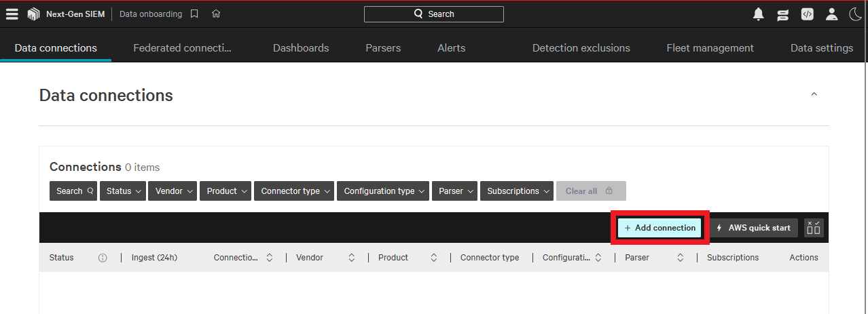The width and height of the screenshot is (868, 314).
Task: Switch to the Federated connections tab
Action: [182, 48]
